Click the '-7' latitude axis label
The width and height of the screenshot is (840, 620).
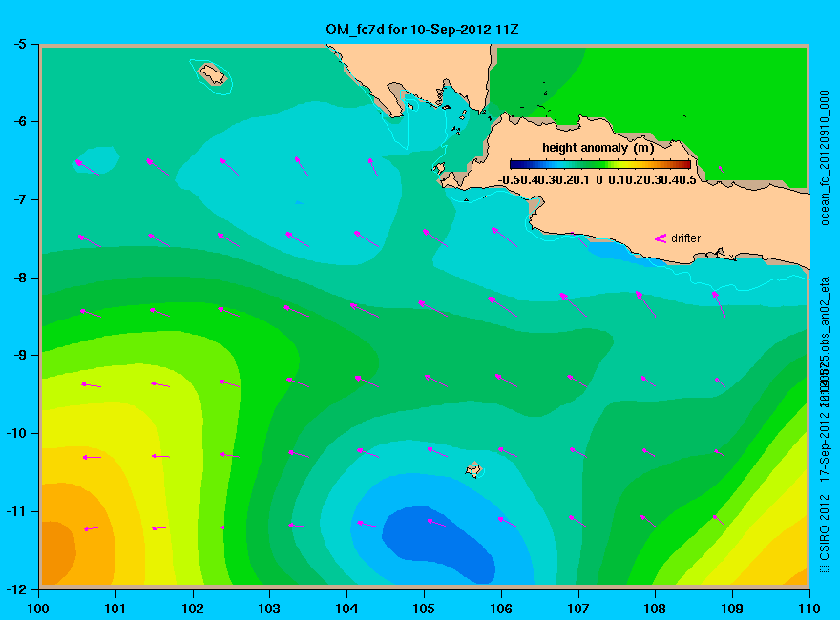[x=19, y=200]
